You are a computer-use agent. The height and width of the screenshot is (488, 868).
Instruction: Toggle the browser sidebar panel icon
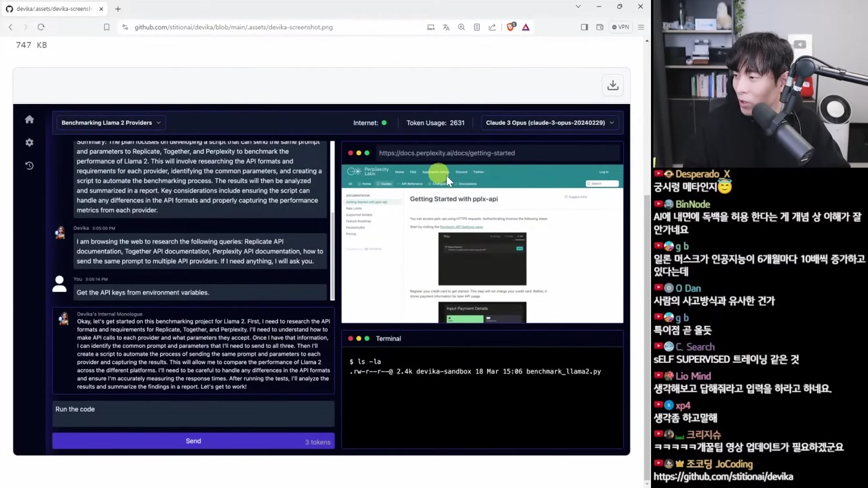click(x=584, y=27)
